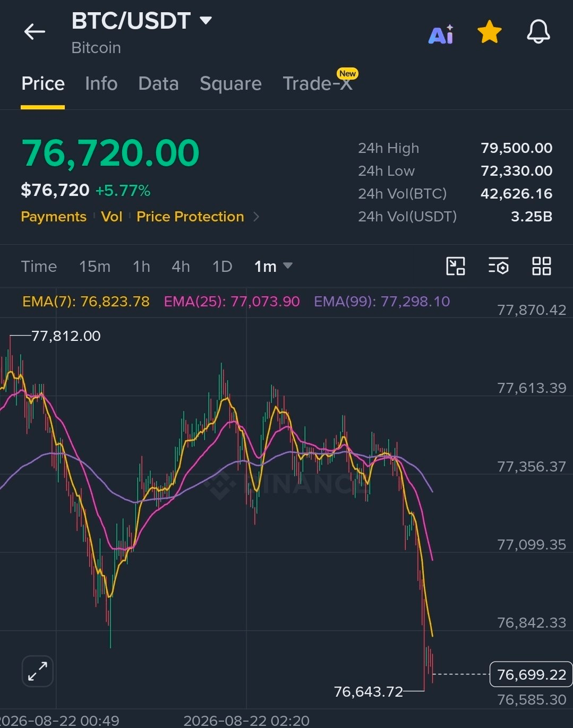Select the 1h chart interval

[x=141, y=266]
